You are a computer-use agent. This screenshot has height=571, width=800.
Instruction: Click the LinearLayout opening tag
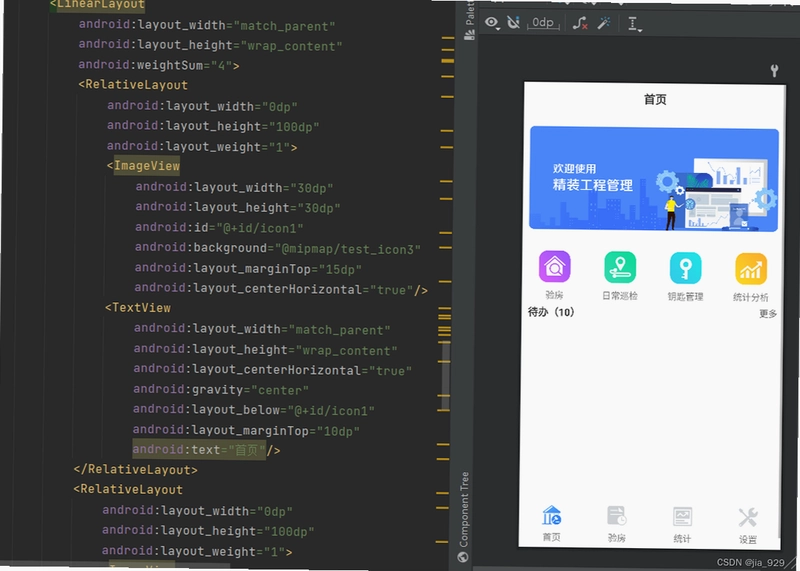(x=97, y=5)
